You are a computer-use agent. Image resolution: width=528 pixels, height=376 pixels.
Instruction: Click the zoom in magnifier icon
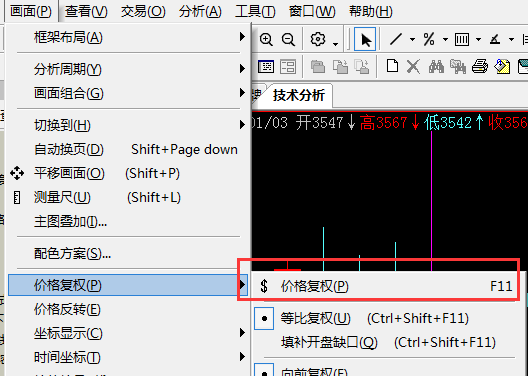pos(266,39)
